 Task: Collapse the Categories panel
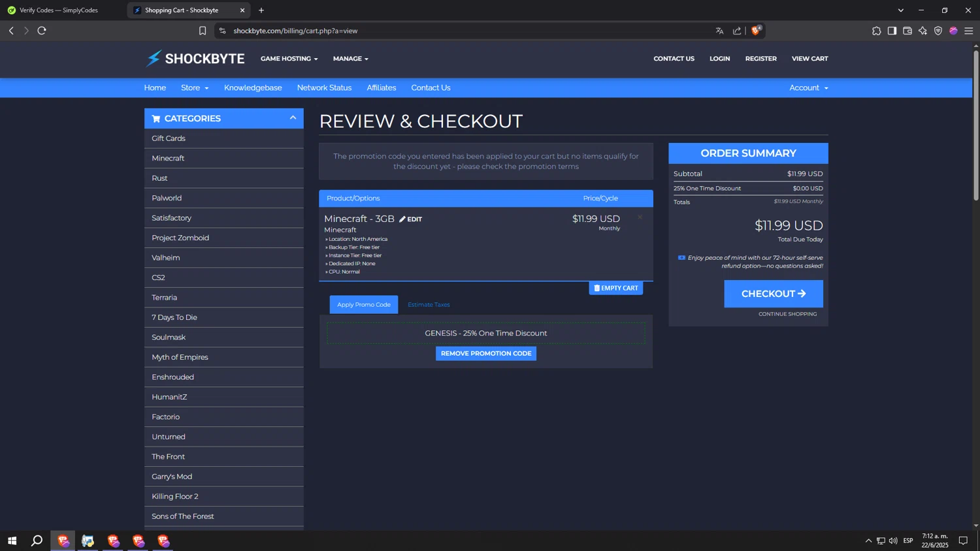click(293, 118)
